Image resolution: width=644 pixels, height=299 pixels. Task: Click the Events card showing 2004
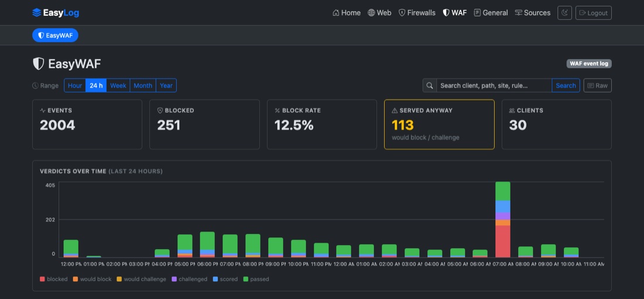[87, 125]
